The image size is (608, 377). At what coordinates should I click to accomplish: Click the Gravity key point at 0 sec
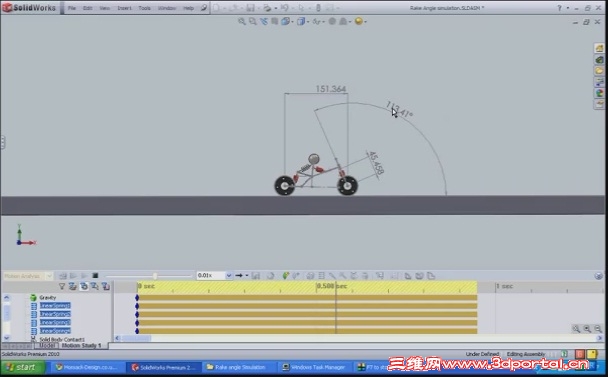tap(137, 297)
